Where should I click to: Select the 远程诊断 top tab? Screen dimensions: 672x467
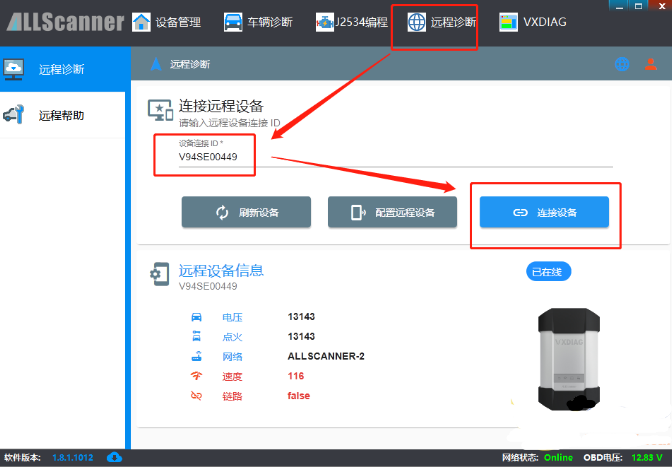point(441,22)
